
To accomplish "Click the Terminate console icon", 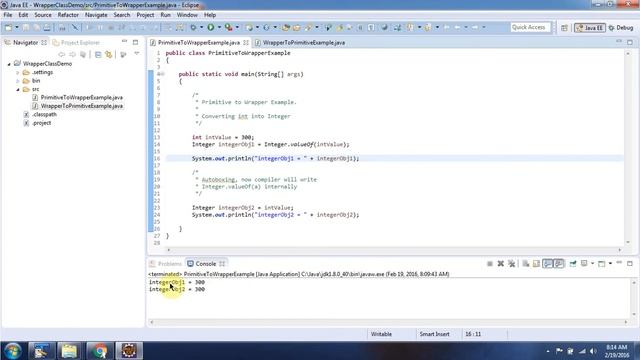I will [x=490, y=264].
